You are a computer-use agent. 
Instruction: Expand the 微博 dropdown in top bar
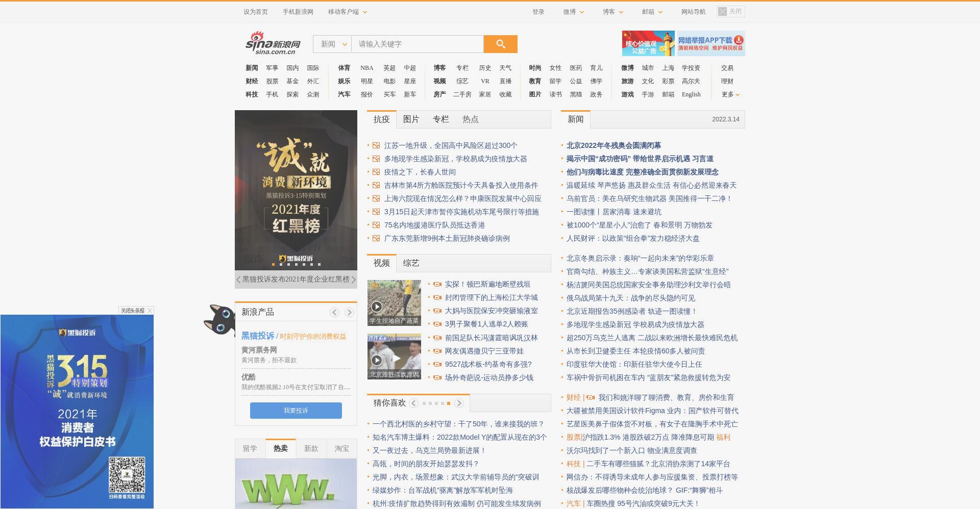[574, 12]
